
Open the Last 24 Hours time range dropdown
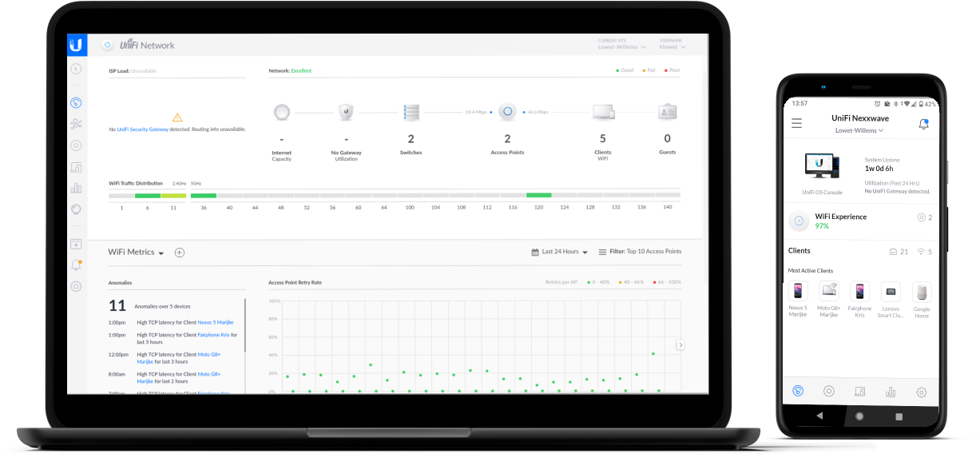(x=559, y=252)
